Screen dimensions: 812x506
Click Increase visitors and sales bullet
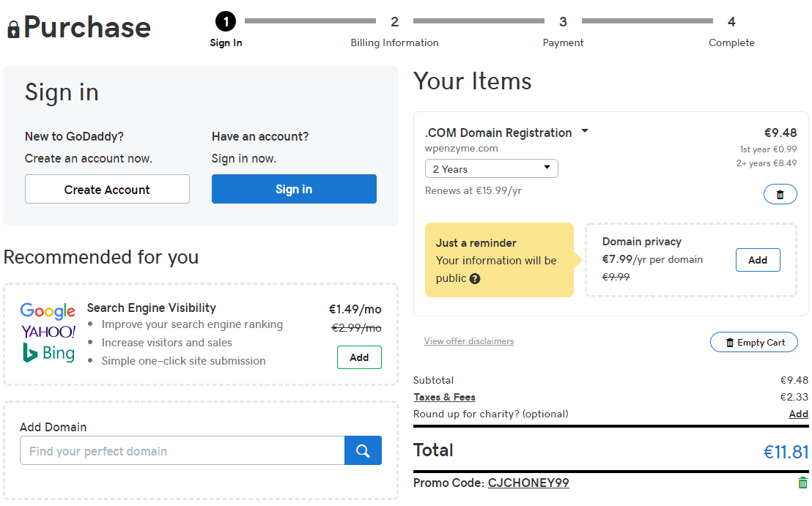(167, 343)
